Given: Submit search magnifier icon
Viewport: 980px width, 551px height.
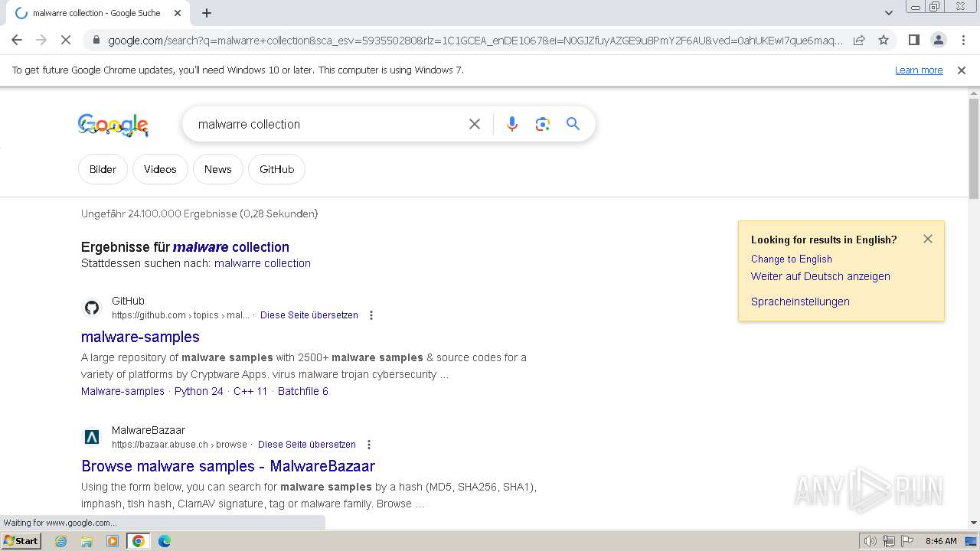Looking at the screenshot, I should (573, 124).
